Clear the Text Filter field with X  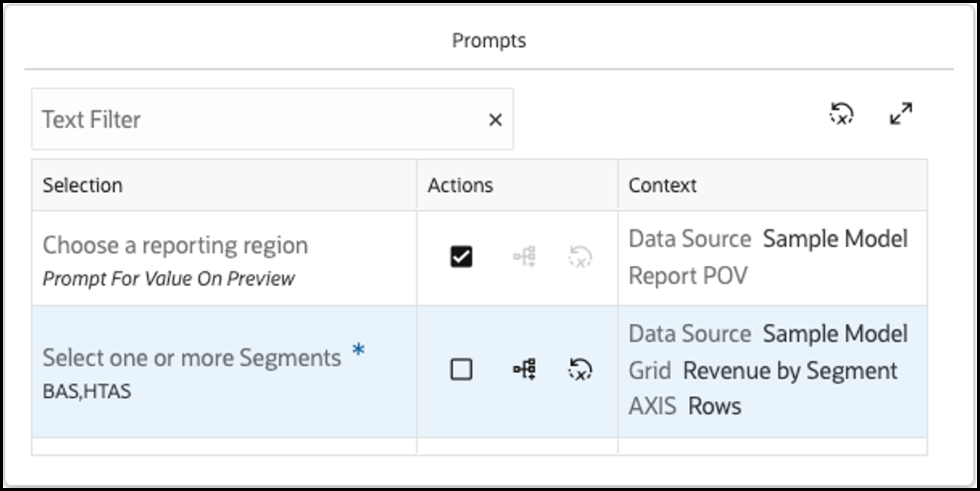pyautogui.click(x=495, y=120)
